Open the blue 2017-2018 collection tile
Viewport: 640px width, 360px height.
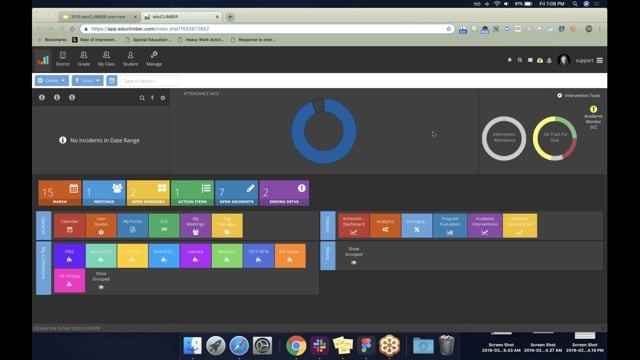[x=258, y=256]
